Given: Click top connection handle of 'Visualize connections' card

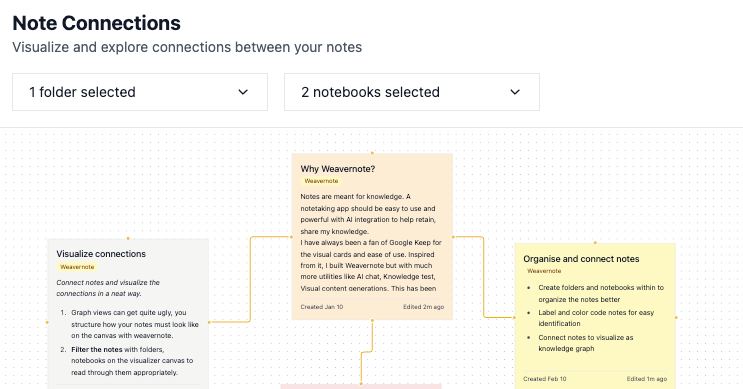Looking at the screenshot, I should coord(128,238).
